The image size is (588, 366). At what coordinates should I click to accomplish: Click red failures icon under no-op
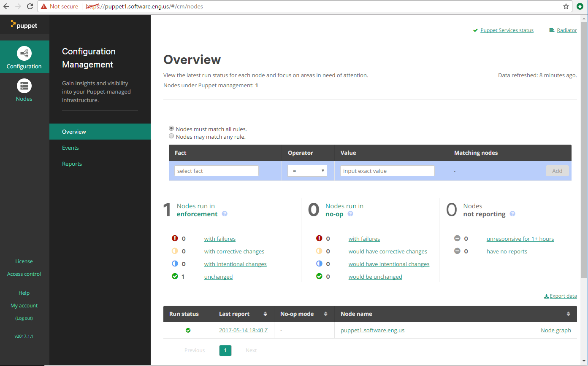[319, 238]
